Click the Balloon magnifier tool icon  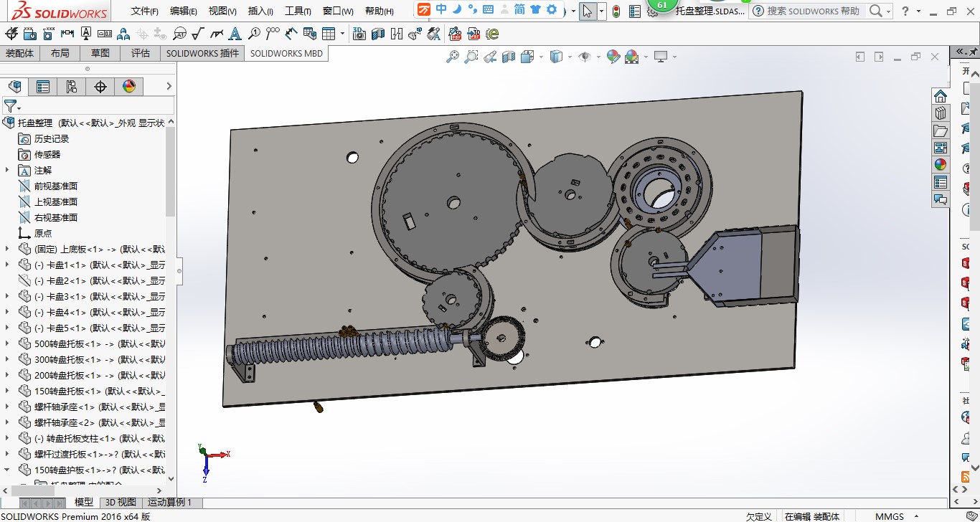coord(254,34)
